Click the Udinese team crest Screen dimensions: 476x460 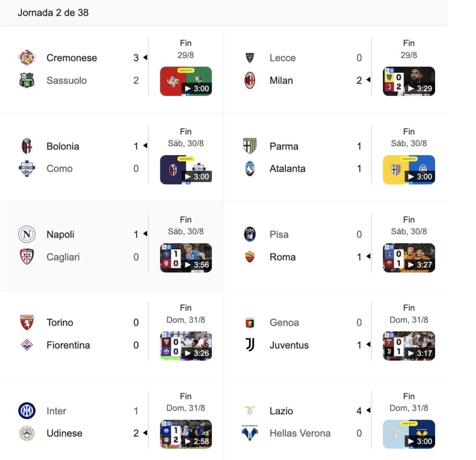click(x=26, y=433)
